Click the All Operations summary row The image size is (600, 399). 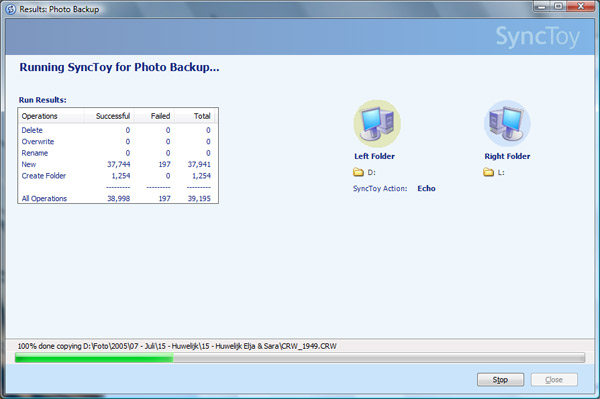tap(116, 199)
